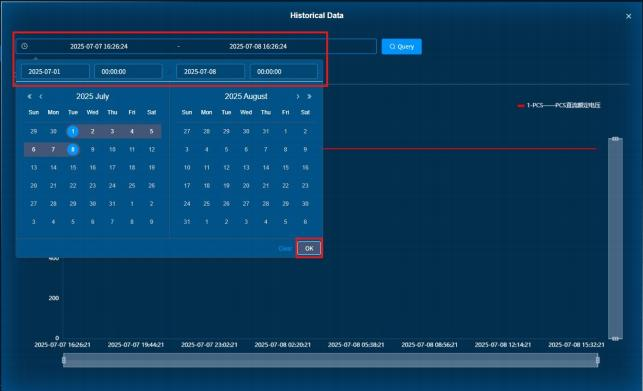Click bottom handle of vertical zoom slider
Screen dimensions: 643x391
(x=615, y=338)
